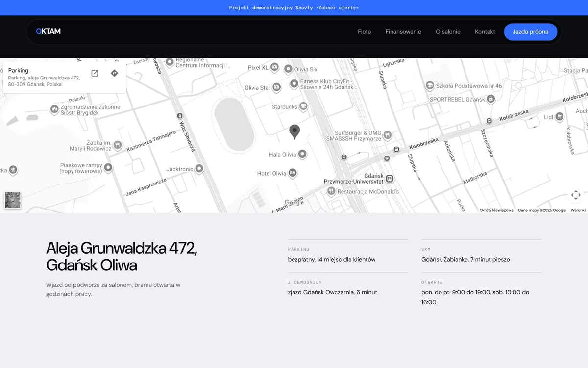This screenshot has height=368, width=588.
Task: Follow the Zobacz ofertę link in banner
Action: [x=339, y=8]
